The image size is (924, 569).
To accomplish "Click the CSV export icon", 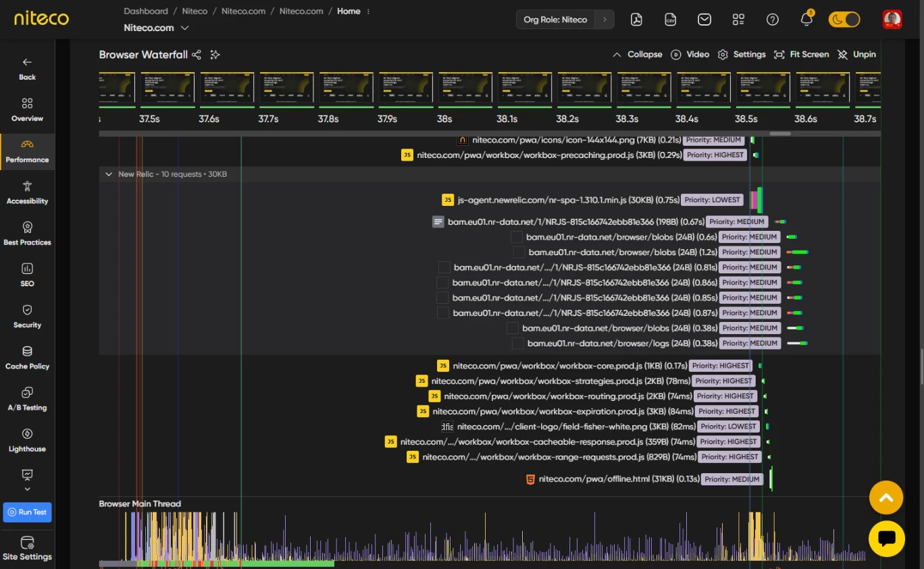I will point(670,20).
